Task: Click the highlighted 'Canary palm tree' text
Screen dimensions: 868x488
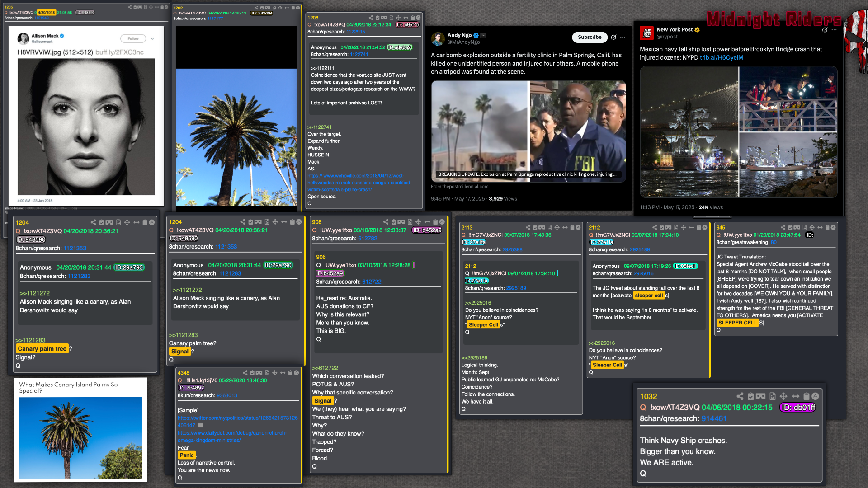Action: [42, 348]
